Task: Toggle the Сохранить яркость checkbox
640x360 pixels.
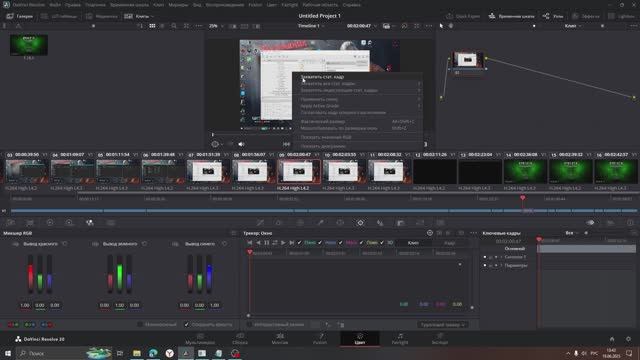Action: pyautogui.click(x=187, y=324)
